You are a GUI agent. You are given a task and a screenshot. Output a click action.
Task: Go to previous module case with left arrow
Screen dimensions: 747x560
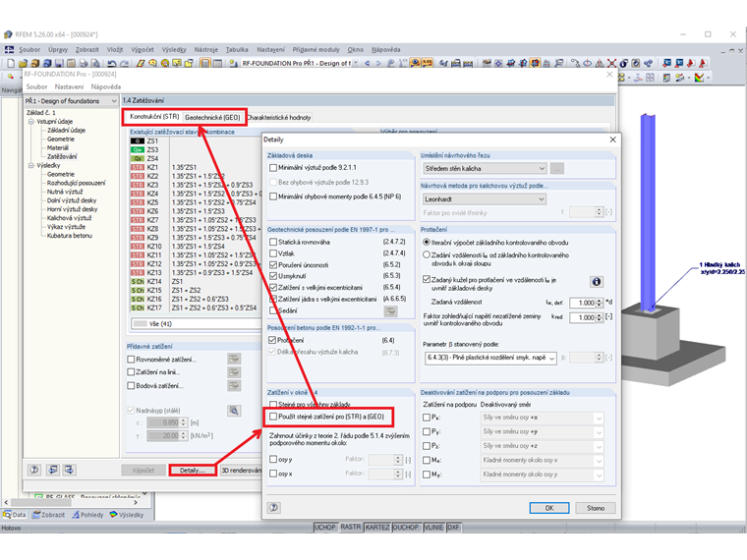click(x=367, y=63)
